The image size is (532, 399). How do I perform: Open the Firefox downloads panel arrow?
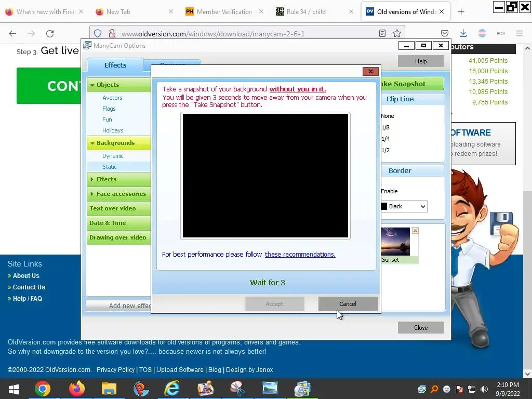pos(463,33)
